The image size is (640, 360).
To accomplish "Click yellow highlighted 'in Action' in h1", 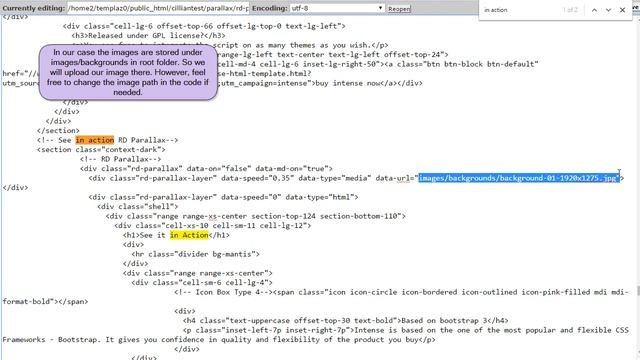I will pyautogui.click(x=189, y=235).
